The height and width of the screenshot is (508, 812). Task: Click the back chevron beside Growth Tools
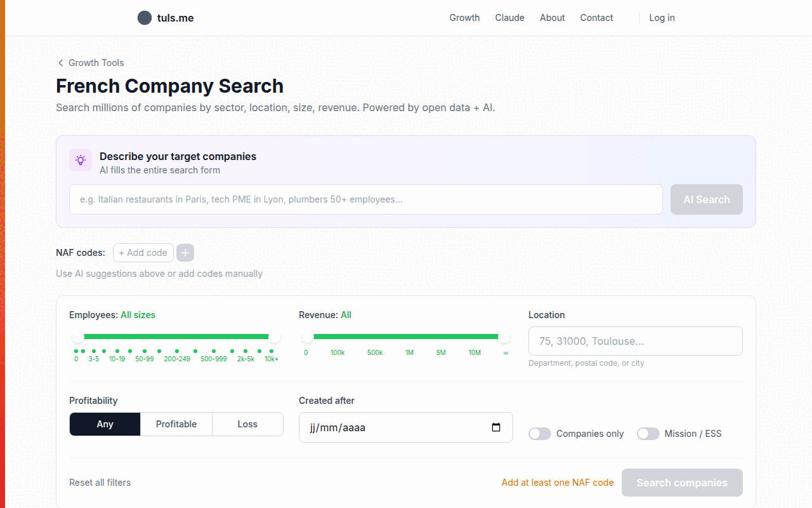[61, 63]
